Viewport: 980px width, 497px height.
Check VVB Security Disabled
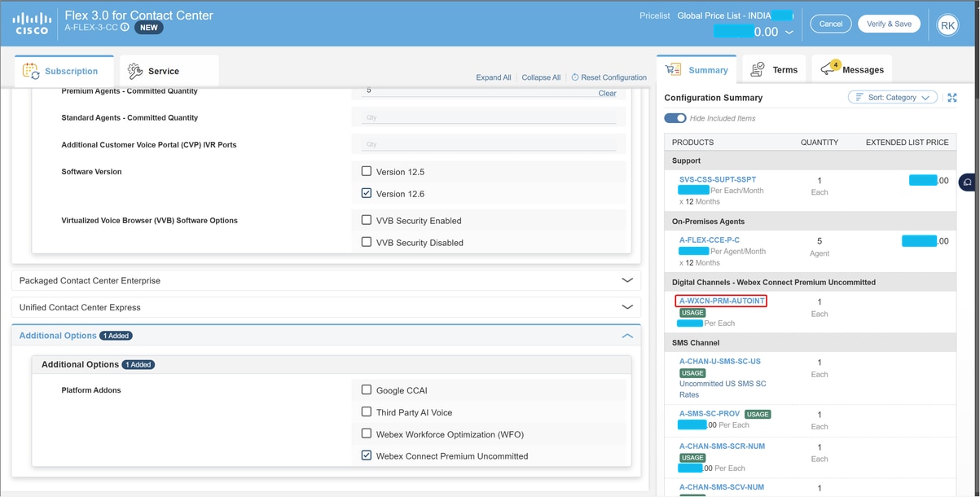(367, 242)
